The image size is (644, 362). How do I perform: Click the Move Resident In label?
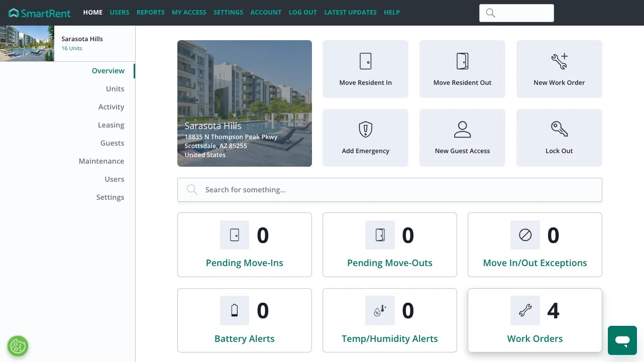pos(366,83)
